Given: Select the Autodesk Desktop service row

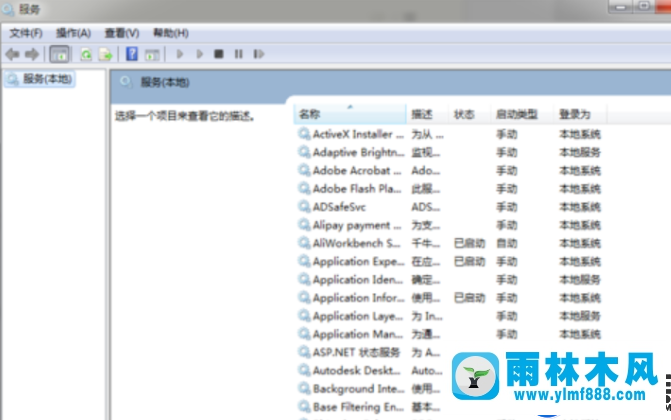Looking at the screenshot, I should pyautogui.click(x=371, y=371).
